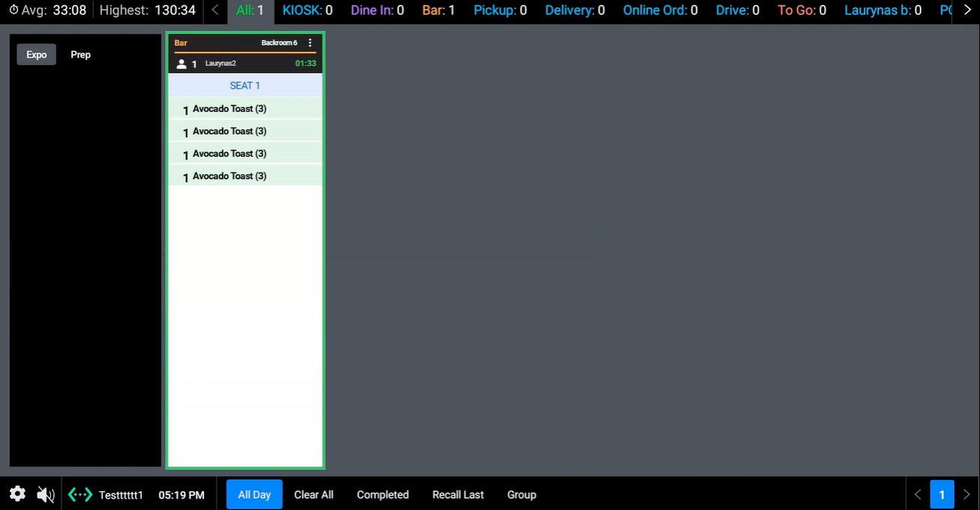Filter orders by Bar: 1 tab
The width and height of the screenshot is (980, 510).
pos(437,10)
